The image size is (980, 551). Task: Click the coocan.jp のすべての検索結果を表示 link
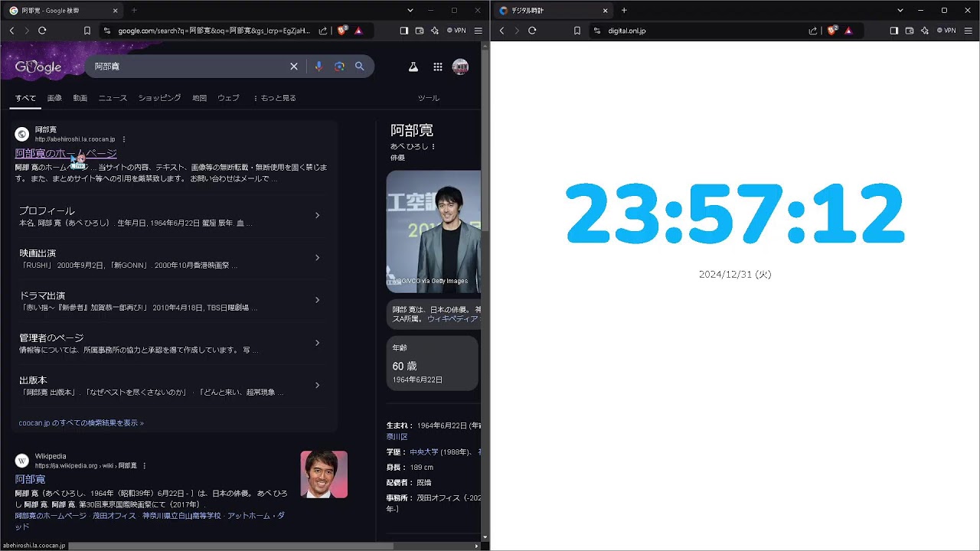click(x=81, y=422)
